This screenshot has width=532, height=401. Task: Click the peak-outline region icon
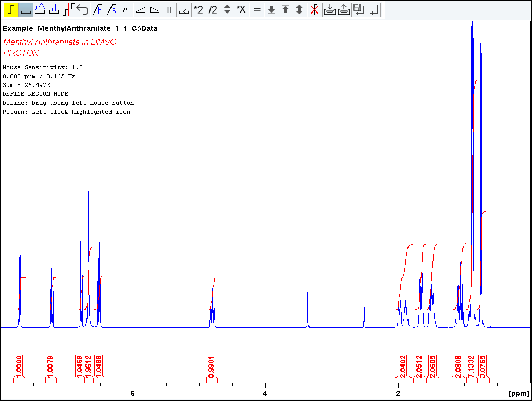point(40,9)
